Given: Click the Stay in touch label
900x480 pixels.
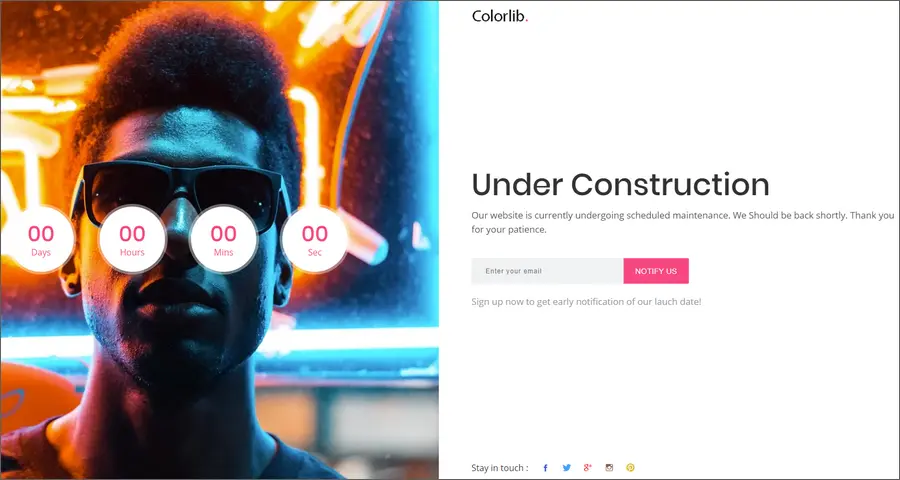Looking at the screenshot, I should (500, 468).
